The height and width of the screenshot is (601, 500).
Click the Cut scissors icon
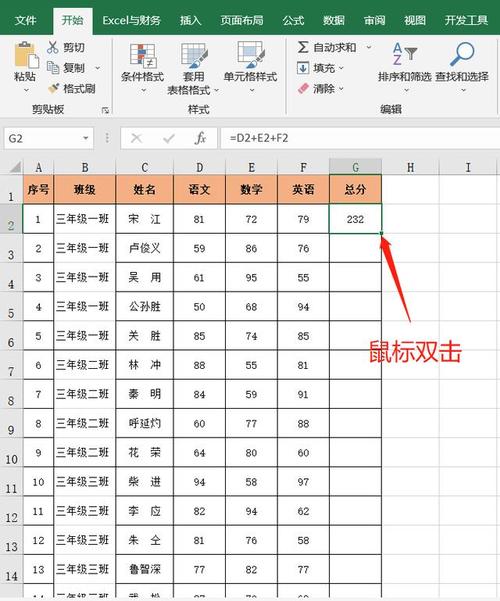coord(53,47)
